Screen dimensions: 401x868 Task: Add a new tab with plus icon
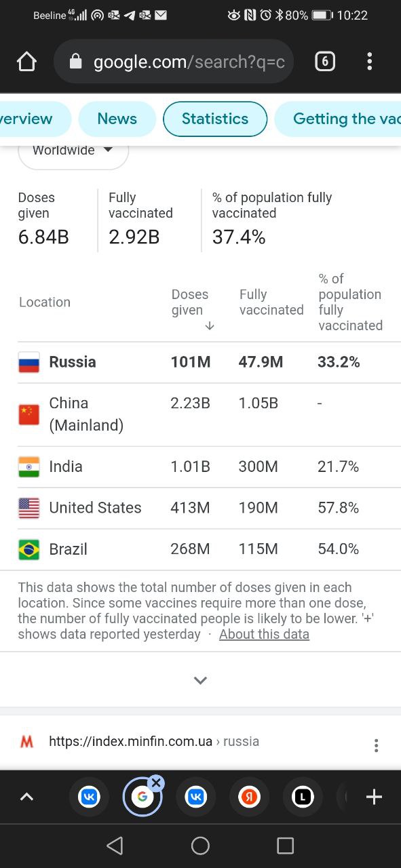point(374,797)
